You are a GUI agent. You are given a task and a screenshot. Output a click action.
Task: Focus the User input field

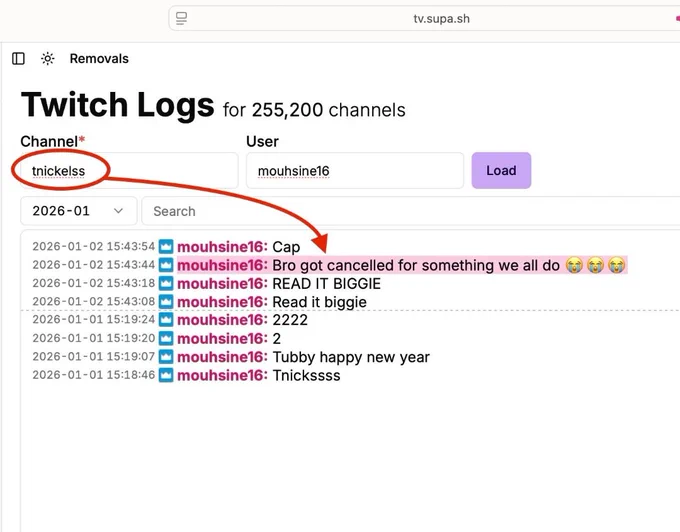click(355, 170)
